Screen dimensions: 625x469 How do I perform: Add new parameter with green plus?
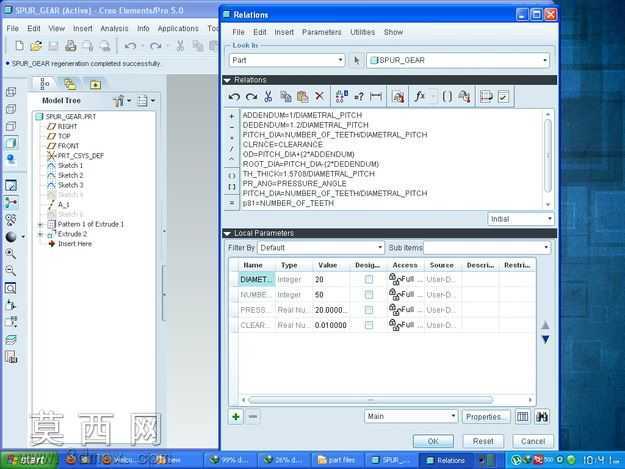pyautogui.click(x=236, y=417)
